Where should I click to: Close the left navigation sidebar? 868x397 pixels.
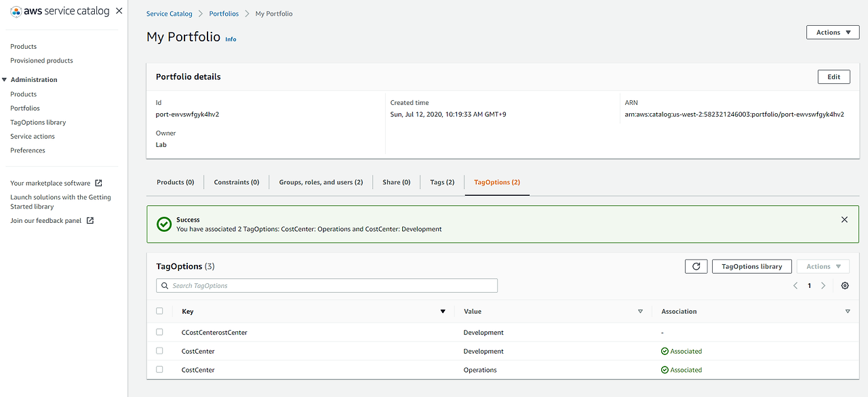[x=119, y=12]
